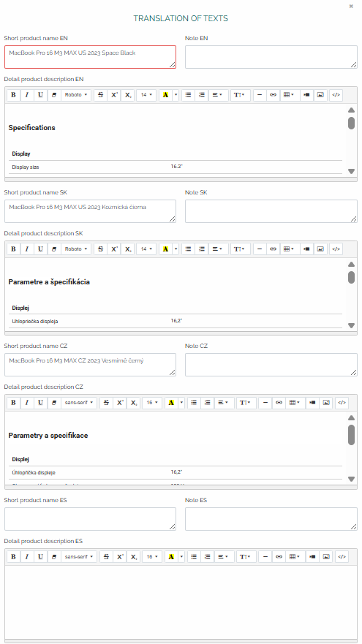Add an unordered list in the EN editor
Screen dimensions: 362x644
[x=188, y=95]
